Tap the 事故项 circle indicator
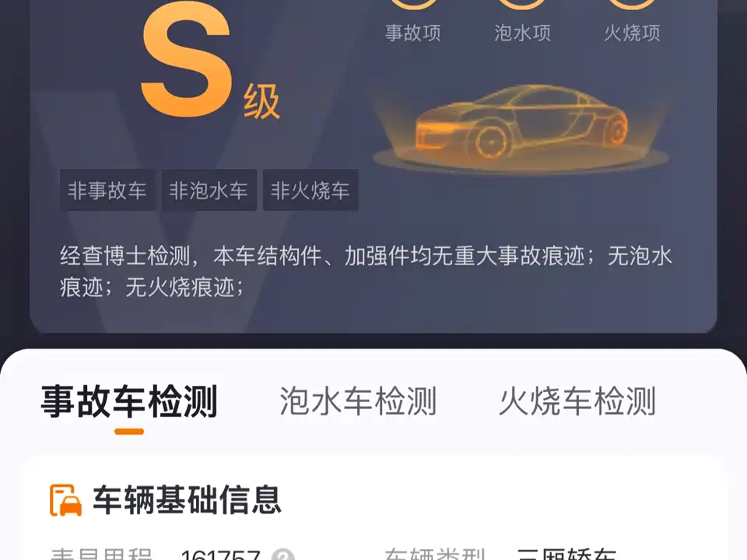The height and width of the screenshot is (560, 747). click(413, 5)
